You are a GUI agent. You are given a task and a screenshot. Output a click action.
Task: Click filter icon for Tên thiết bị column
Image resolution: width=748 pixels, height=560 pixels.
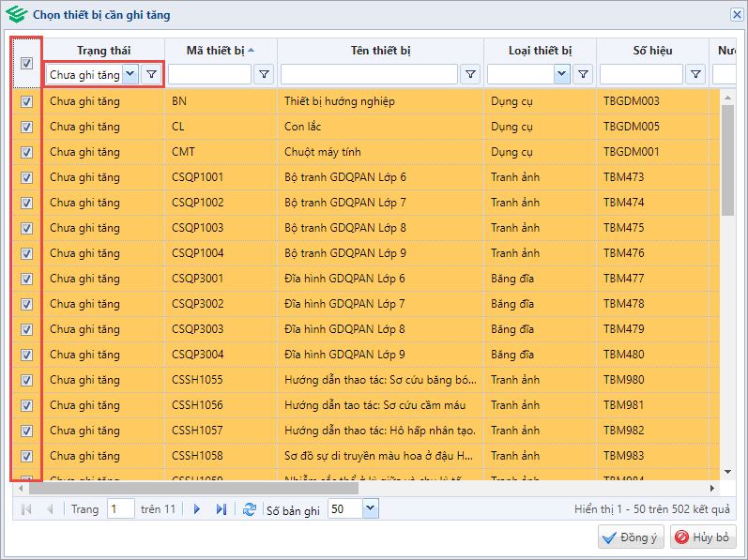471,74
